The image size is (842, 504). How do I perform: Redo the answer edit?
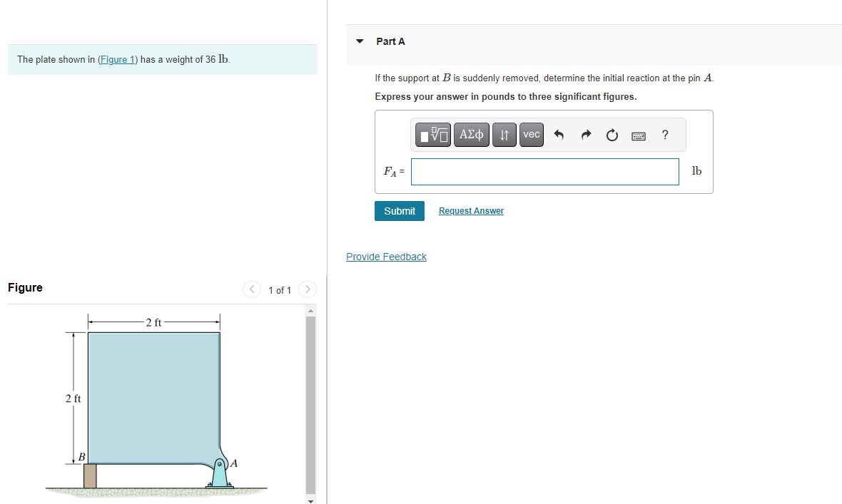(586, 135)
